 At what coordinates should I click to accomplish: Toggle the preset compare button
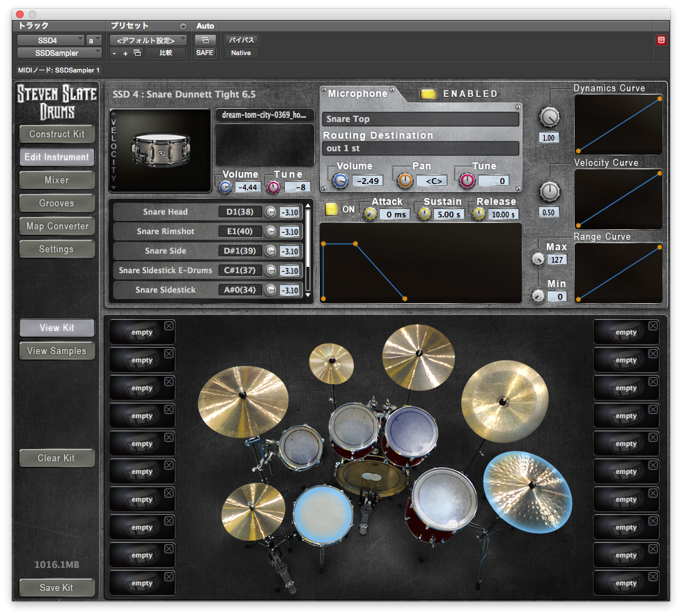166,53
